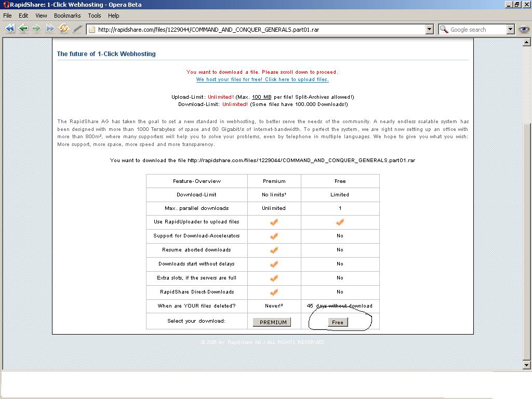This screenshot has height=399, width=532.
Task: Click the red 'Unlimited!' after Upload-Limit
Action: click(221, 97)
